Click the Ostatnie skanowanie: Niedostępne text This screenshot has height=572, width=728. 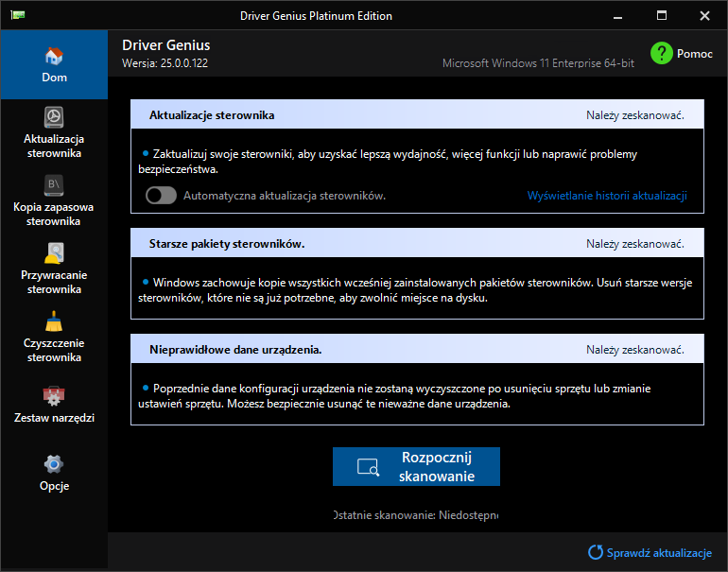click(416, 515)
